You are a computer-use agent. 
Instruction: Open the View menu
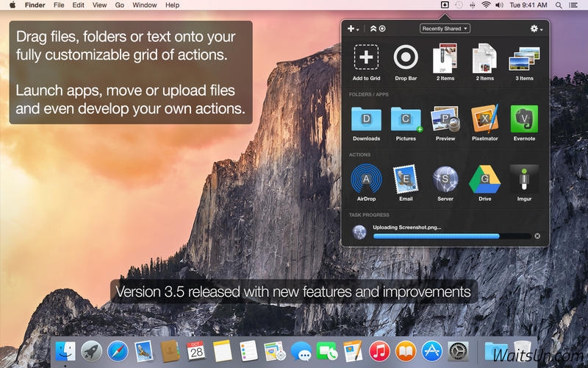(99, 5)
